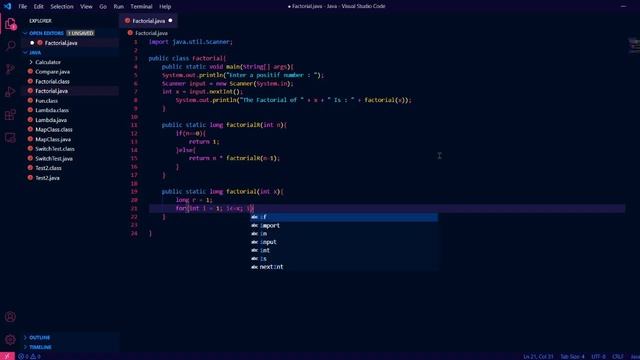Open the Search view icon
Viewport: 640px width, 360px height.
[10, 46]
